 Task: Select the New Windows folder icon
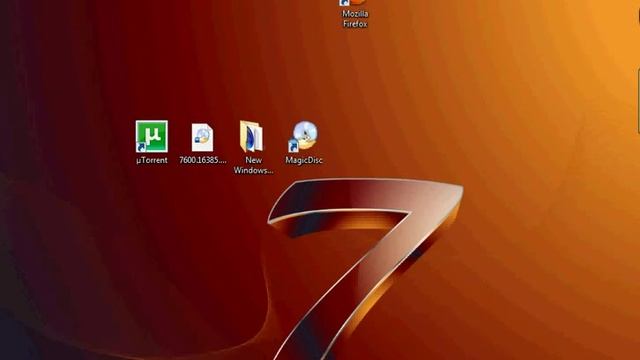click(252, 137)
